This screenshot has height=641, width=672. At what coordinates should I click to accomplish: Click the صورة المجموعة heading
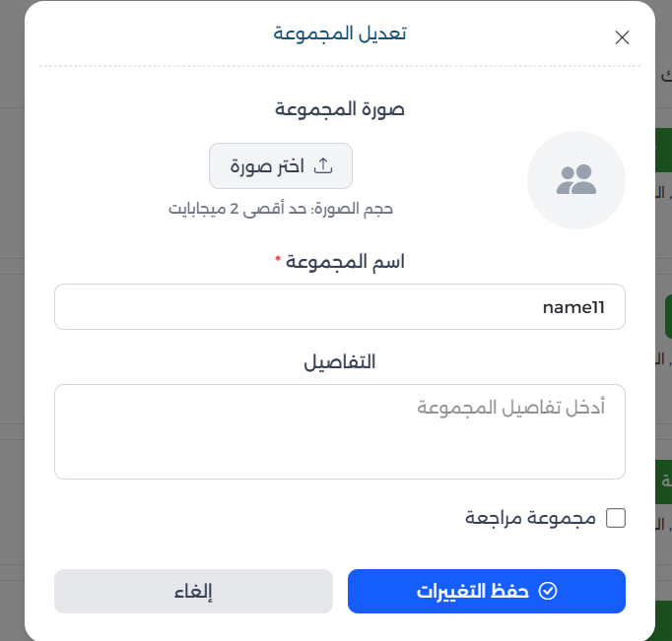(x=340, y=109)
